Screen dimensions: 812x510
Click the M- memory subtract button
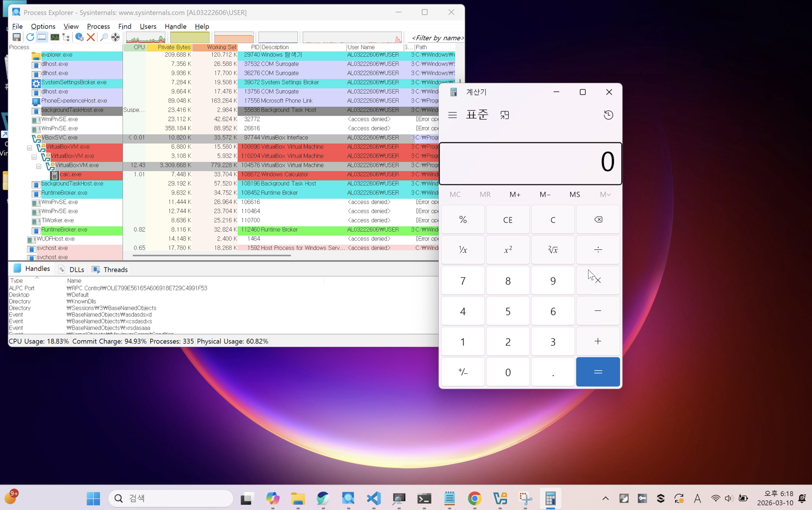point(545,195)
